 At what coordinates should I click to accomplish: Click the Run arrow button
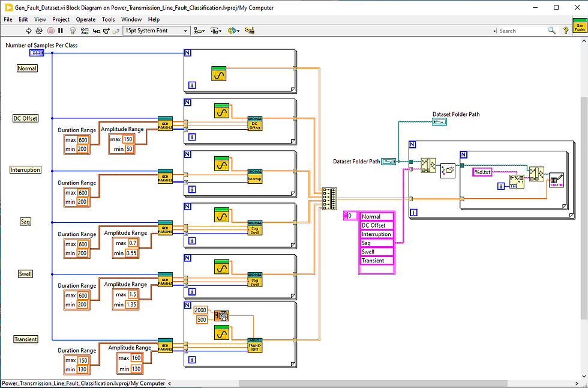29,31
